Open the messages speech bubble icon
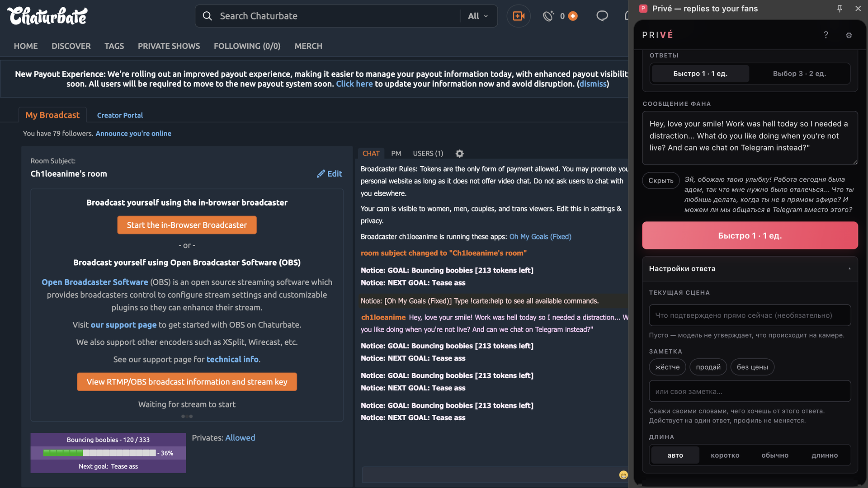This screenshot has width=868, height=488. (602, 16)
